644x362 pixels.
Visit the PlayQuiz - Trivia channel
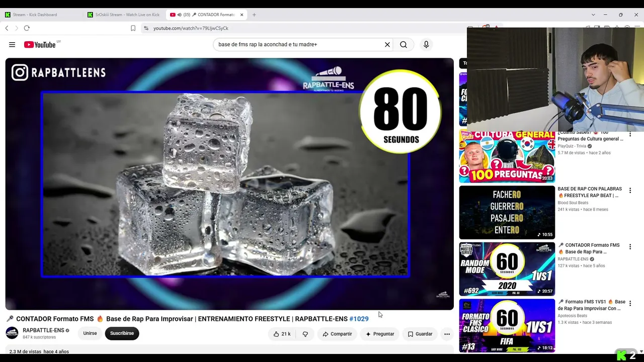[x=572, y=146]
